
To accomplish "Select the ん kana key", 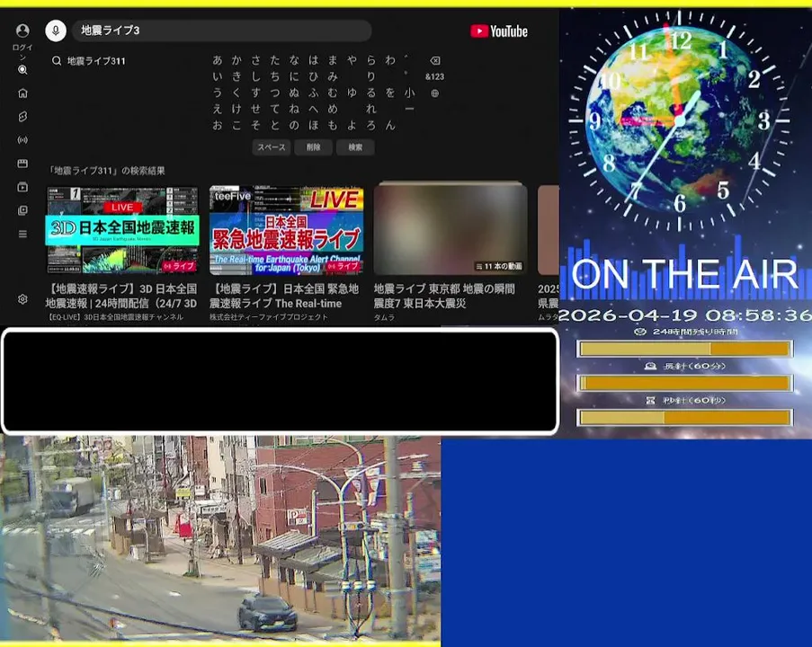I will point(390,125).
